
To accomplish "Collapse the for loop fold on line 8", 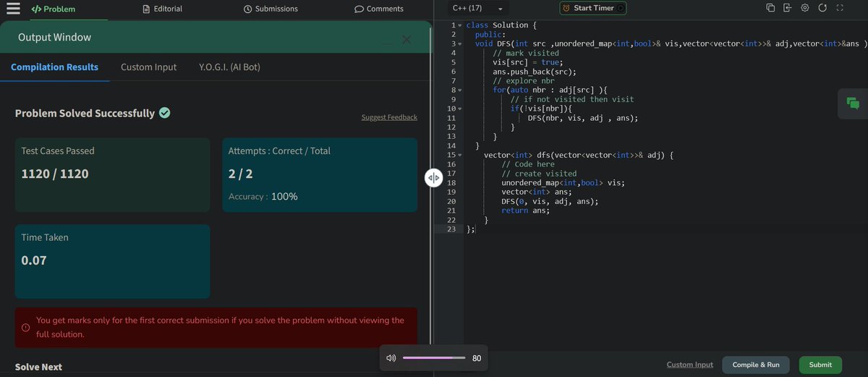I will (460, 90).
